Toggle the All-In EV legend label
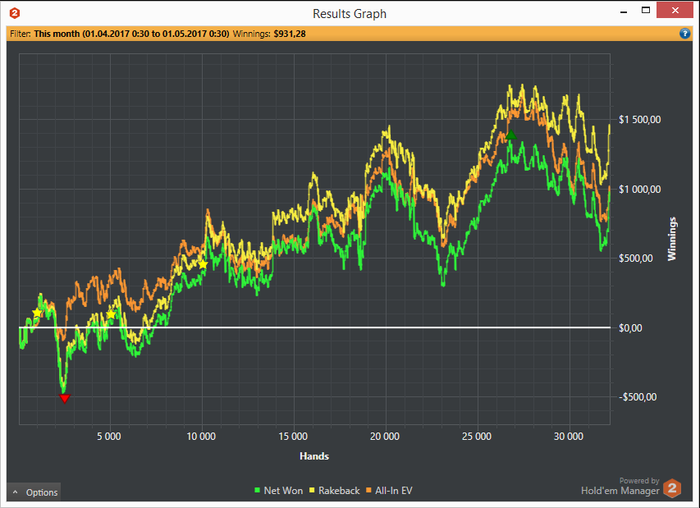The height and width of the screenshot is (508, 700). [394, 491]
